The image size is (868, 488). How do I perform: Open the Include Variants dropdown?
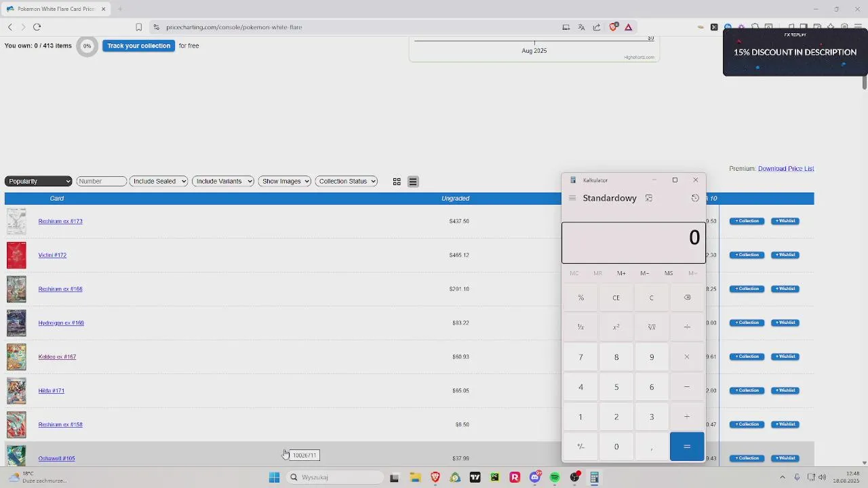point(223,181)
